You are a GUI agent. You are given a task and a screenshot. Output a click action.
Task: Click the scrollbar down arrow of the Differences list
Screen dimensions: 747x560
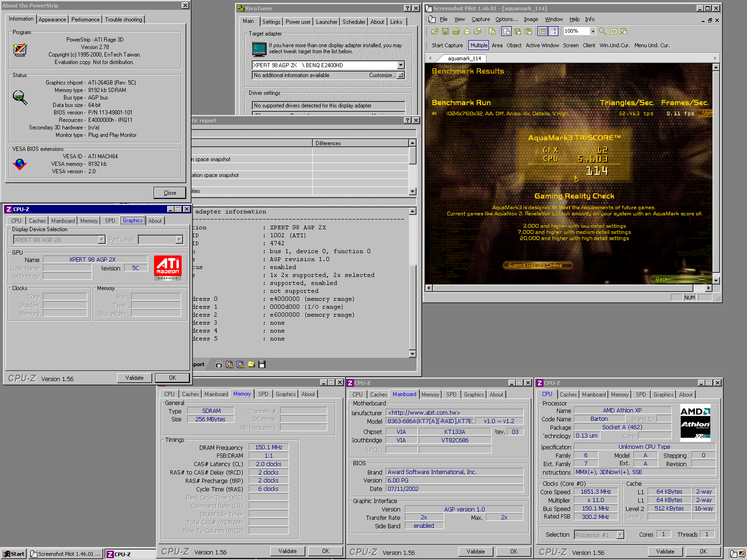(x=412, y=191)
